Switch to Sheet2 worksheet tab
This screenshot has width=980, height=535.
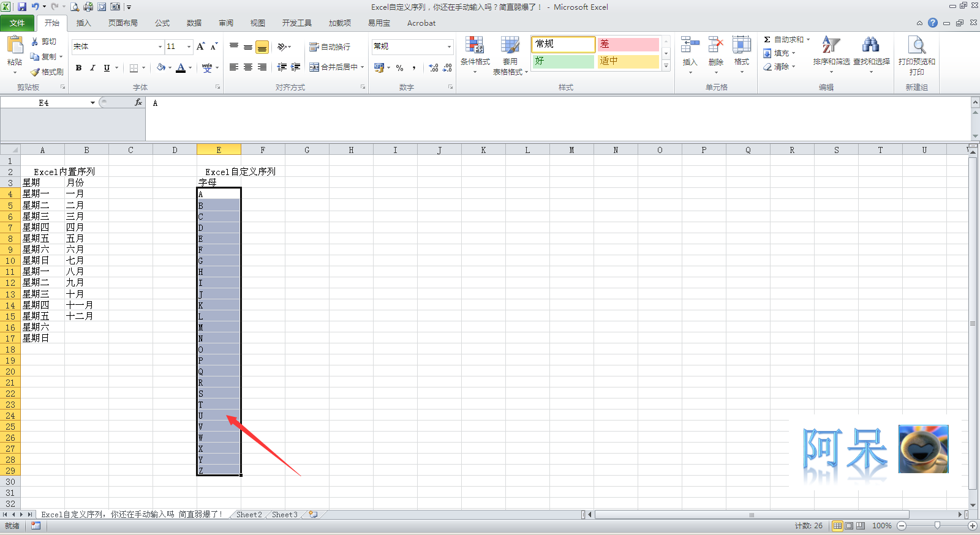249,515
